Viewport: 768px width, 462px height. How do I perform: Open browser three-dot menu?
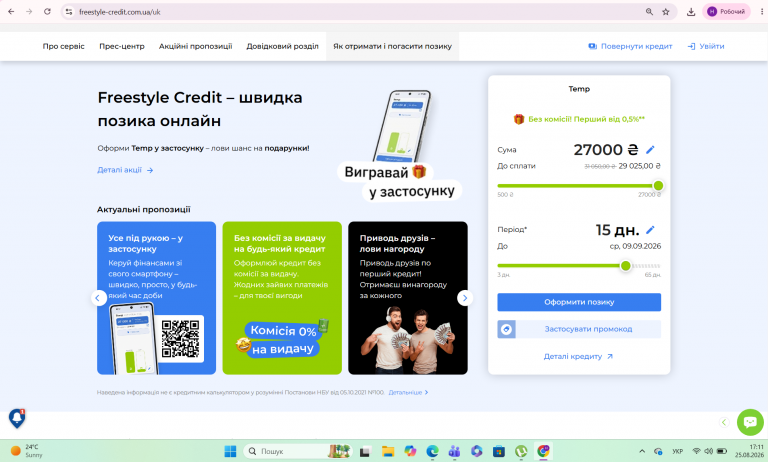coord(762,12)
